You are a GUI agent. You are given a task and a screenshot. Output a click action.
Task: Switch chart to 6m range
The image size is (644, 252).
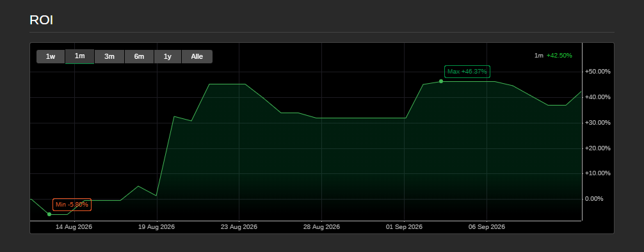tap(139, 57)
